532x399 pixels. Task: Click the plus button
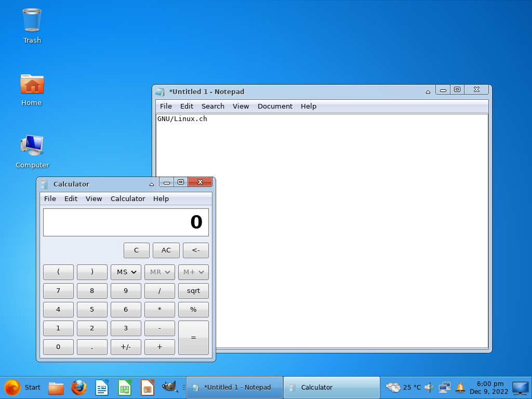[160, 347]
